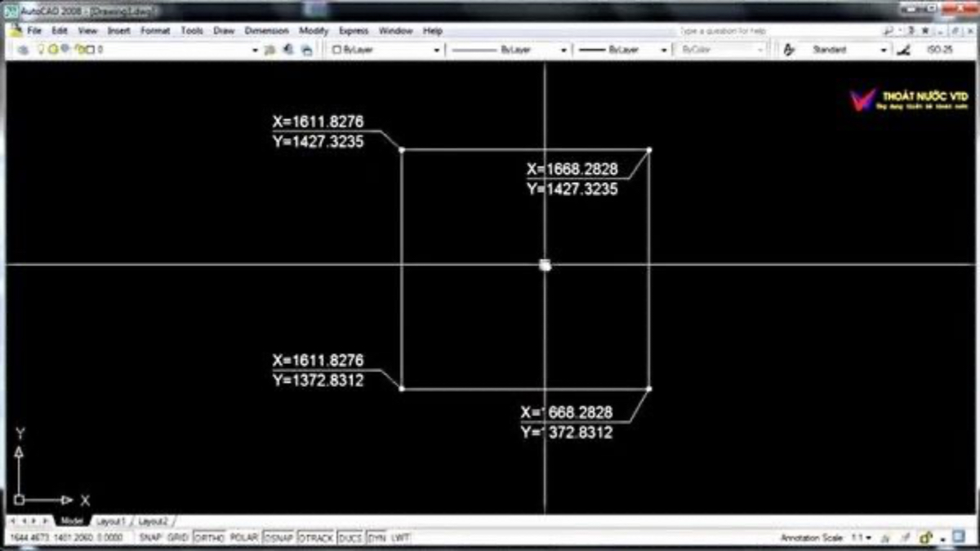Toggle DUCS in status bar
Screen dimensions: 980x551
pyautogui.click(x=350, y=538)
